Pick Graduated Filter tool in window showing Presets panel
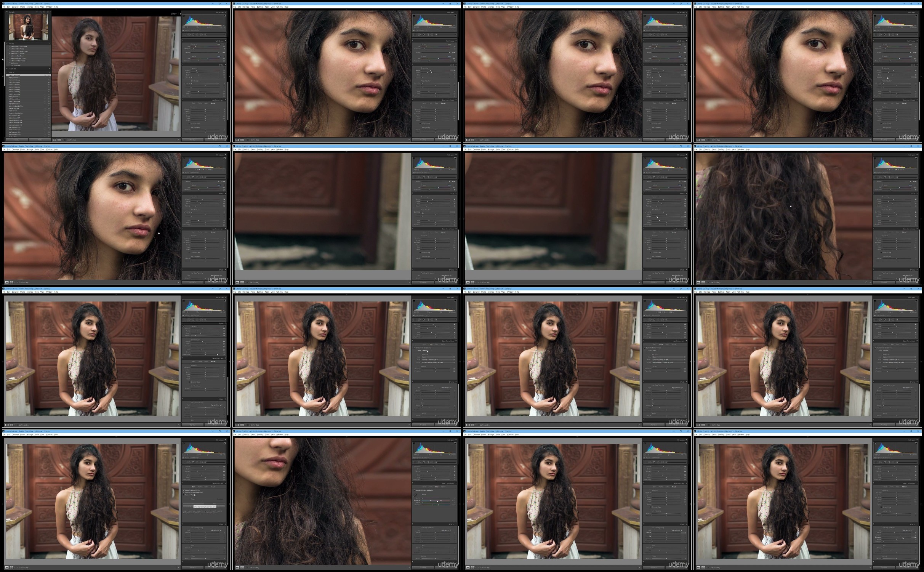Screen dimensions: 924x572 click(197, 35)
